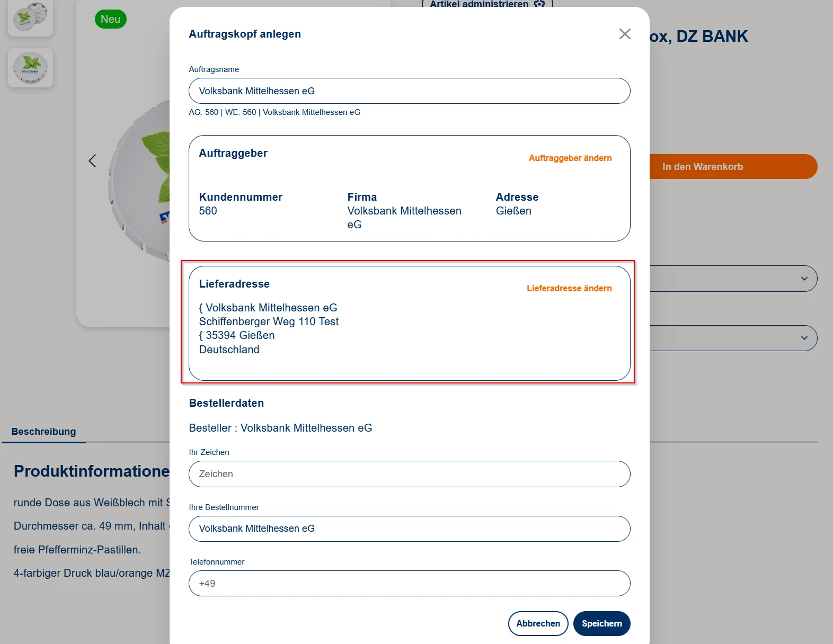
Task: Click the Lieferadresse address text block
Action: [269, 328]
